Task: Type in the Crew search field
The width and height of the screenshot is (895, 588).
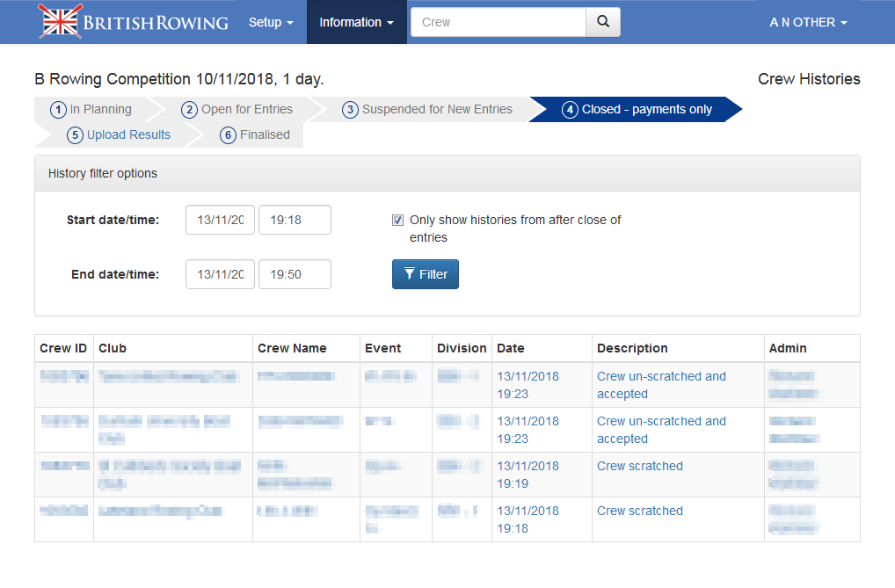Action: pos(498,22)
